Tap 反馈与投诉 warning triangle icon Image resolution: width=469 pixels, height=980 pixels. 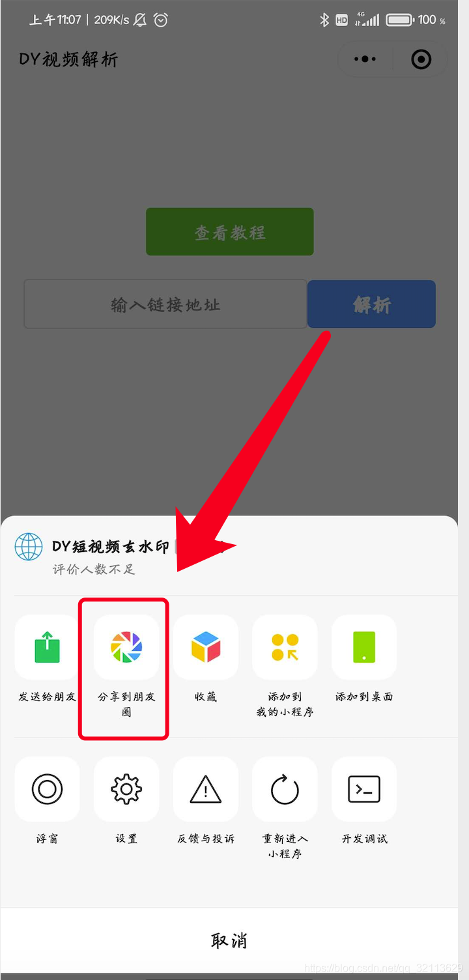pyautogui.click(x=206, y=789)
